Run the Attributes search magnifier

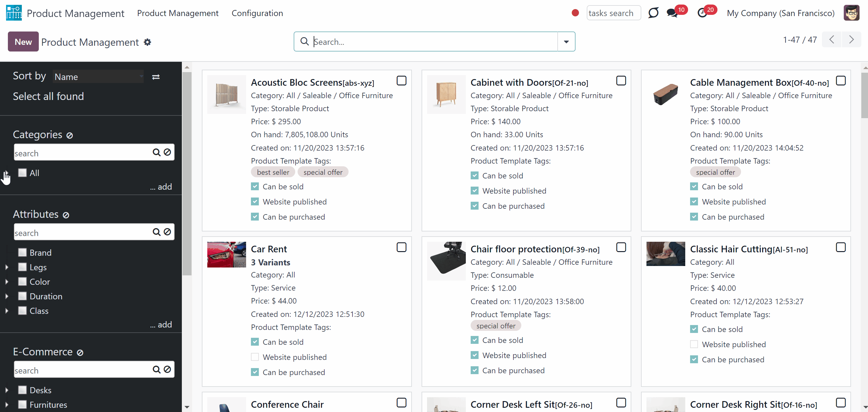(x=156, y=232)
